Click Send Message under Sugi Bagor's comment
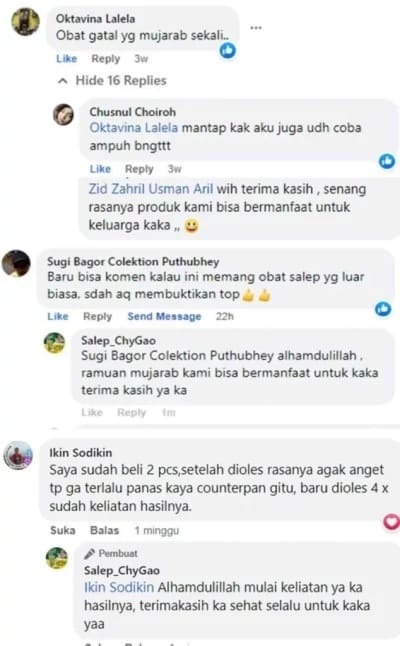400x646 pixels. pos(164,316)
